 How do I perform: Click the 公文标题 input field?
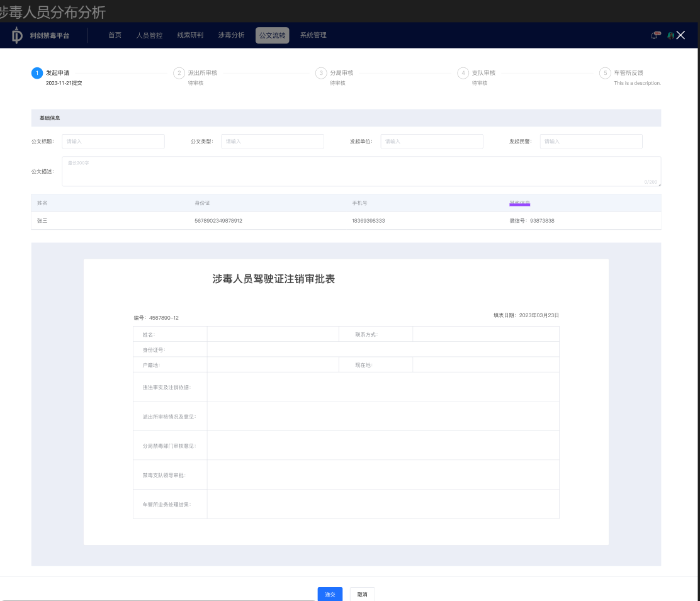pyautogui.click(x=113, y=142)
